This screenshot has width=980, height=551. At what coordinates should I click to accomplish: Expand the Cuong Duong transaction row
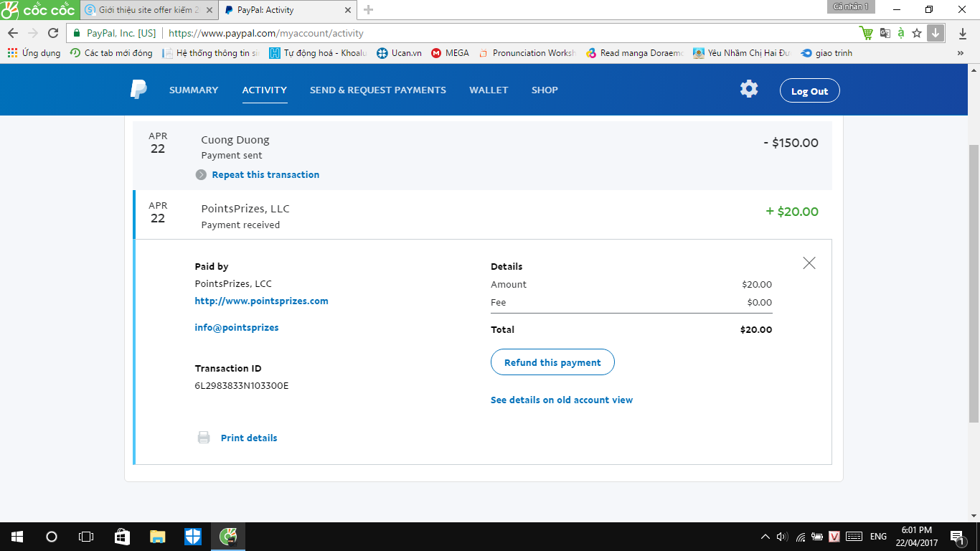click(483, 155)
